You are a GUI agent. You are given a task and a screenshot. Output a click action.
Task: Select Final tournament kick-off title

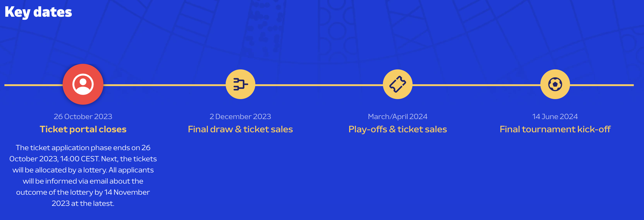click(x=555, y=129)
